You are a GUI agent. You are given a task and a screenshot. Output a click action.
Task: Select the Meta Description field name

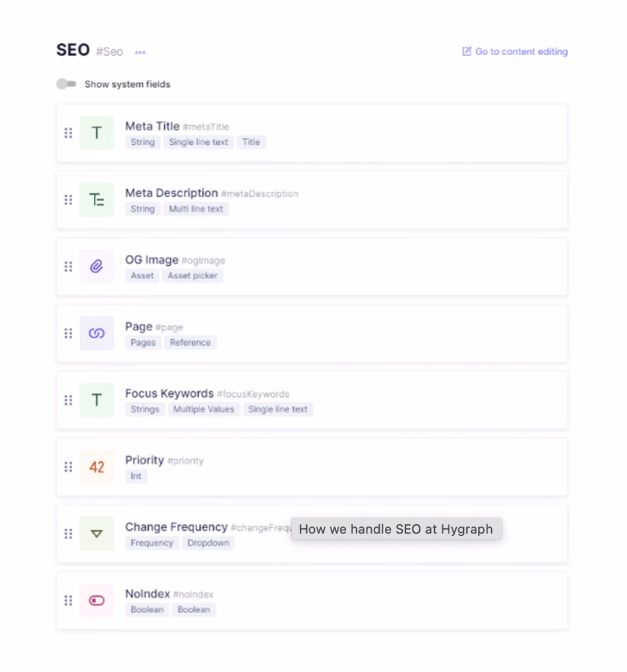[171, 193]
